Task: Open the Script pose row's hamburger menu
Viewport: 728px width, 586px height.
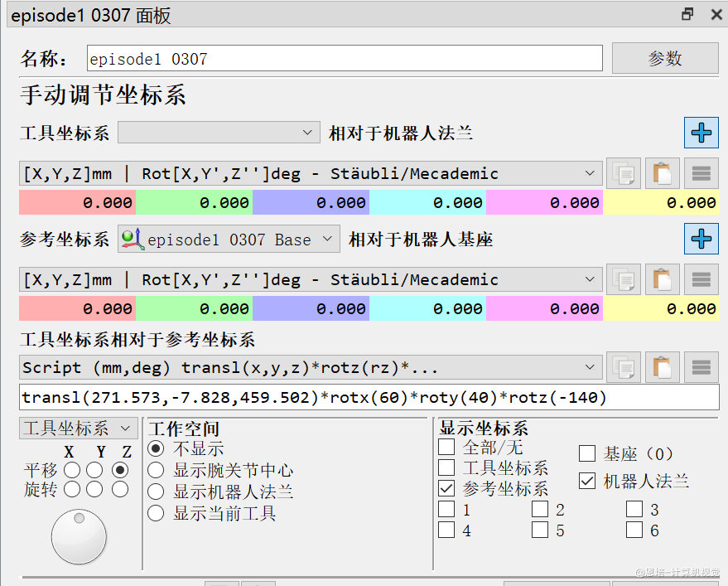Action: click(701, 367)
